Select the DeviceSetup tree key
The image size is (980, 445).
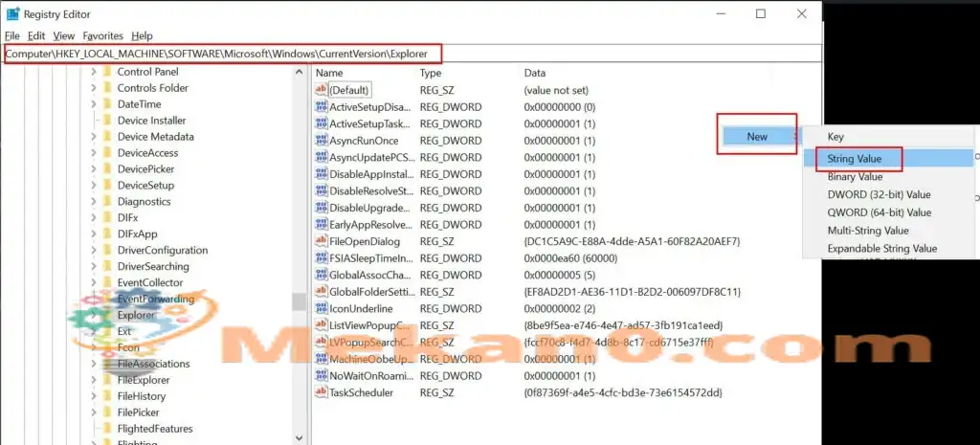pyautogui.click(x=145, y=186)
